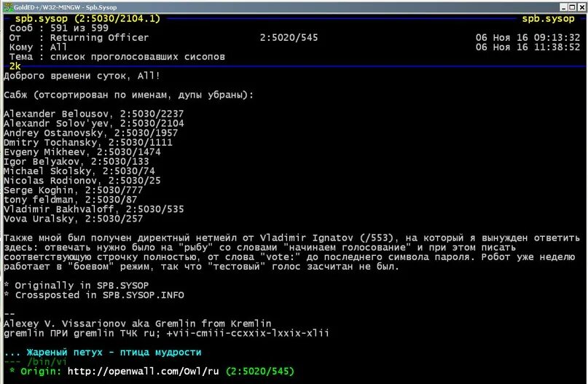588x384 pixels.
Task: Maximize the GoldED window
Action: (x=572, y=7)
